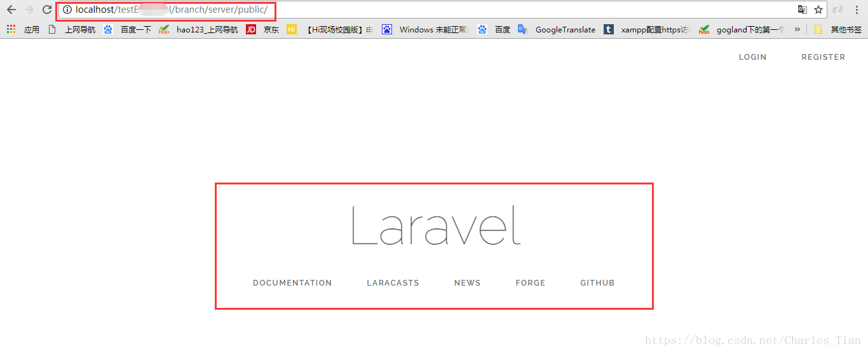The width and height of the screenshot is (868, 353).
Task: Open the xampp配置https bookmark
Action: click(646, 29)
